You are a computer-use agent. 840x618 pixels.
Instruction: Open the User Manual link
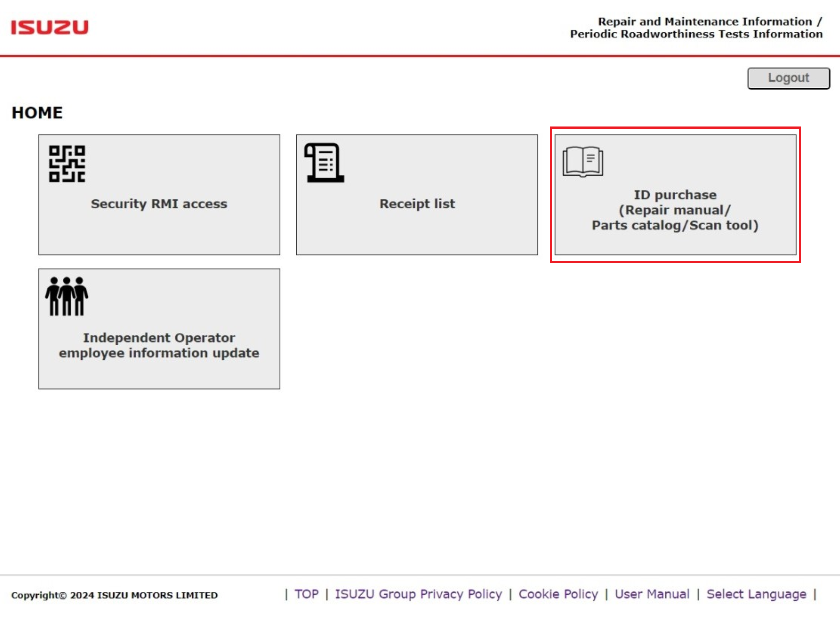click(652, 594)
